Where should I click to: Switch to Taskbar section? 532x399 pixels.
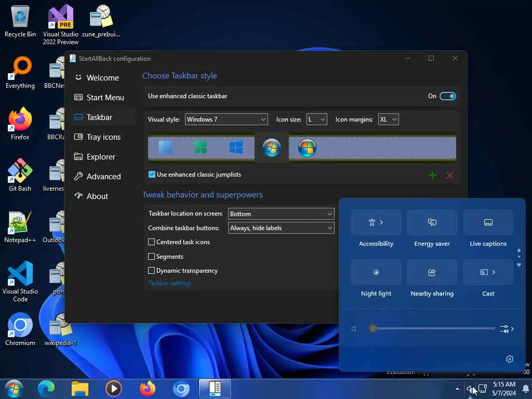(103, 117)
